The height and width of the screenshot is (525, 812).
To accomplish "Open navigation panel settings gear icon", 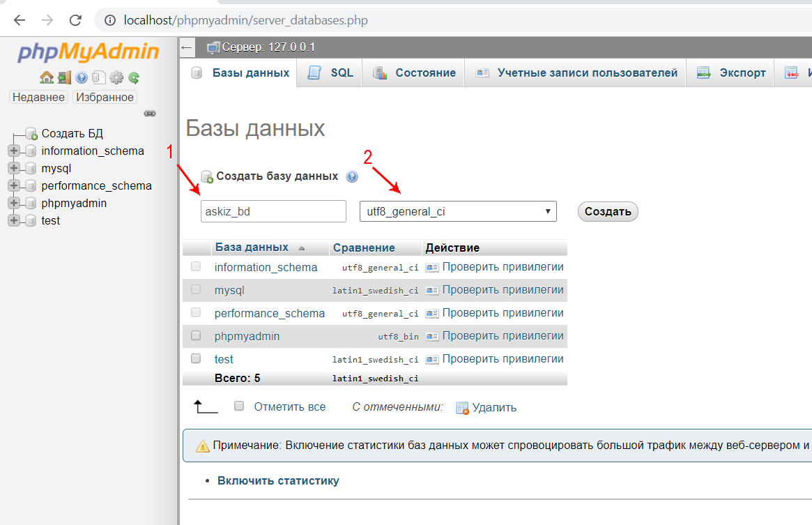I will (116, 77).
